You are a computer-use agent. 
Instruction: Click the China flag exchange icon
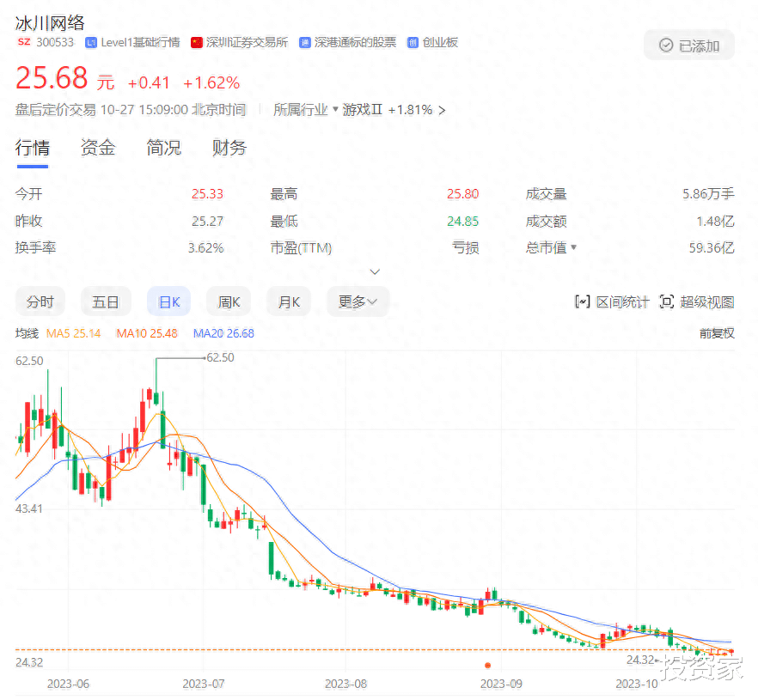point(196,43)
